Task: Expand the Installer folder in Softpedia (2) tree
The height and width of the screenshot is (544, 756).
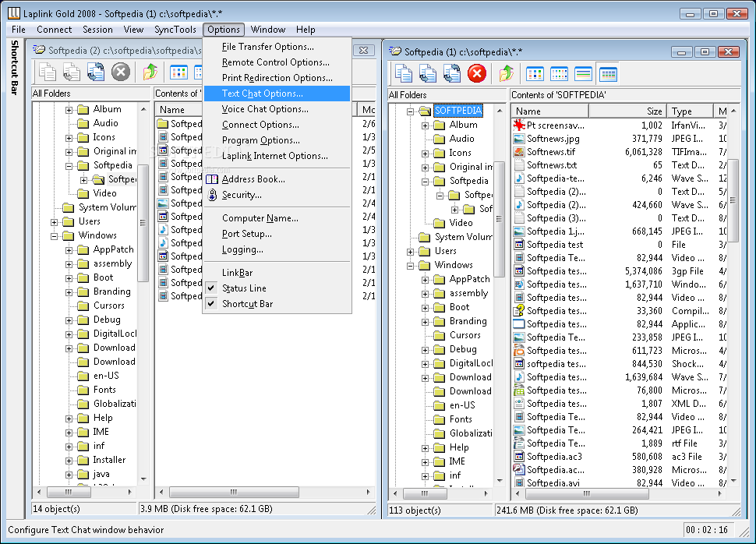Action: point(69,461)
